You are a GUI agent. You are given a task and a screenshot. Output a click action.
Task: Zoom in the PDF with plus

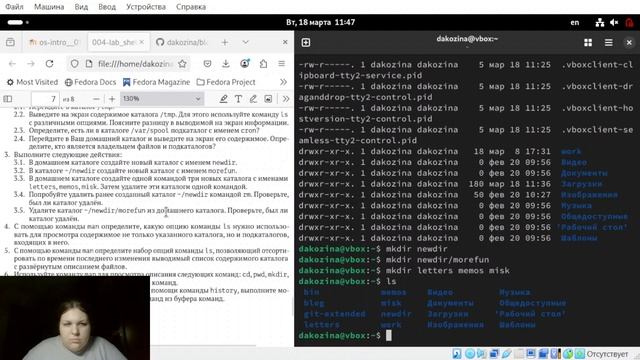112,99
